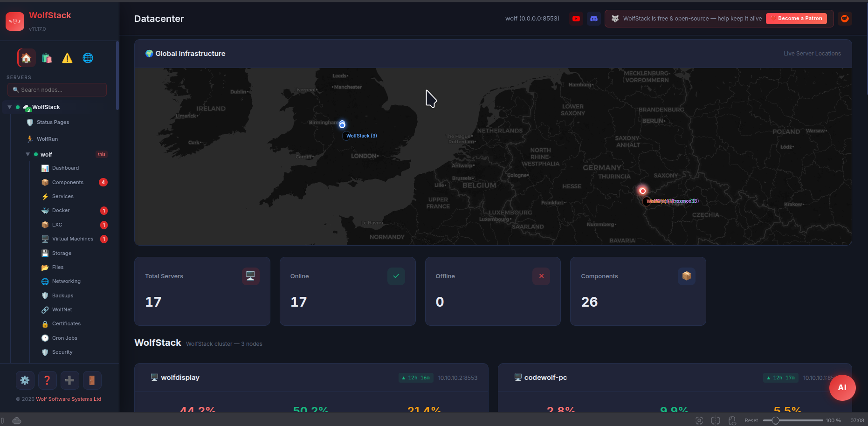This screenshot has height=426, width=868.
Task: Click the help question mark icon
Action: coord(47,380)
